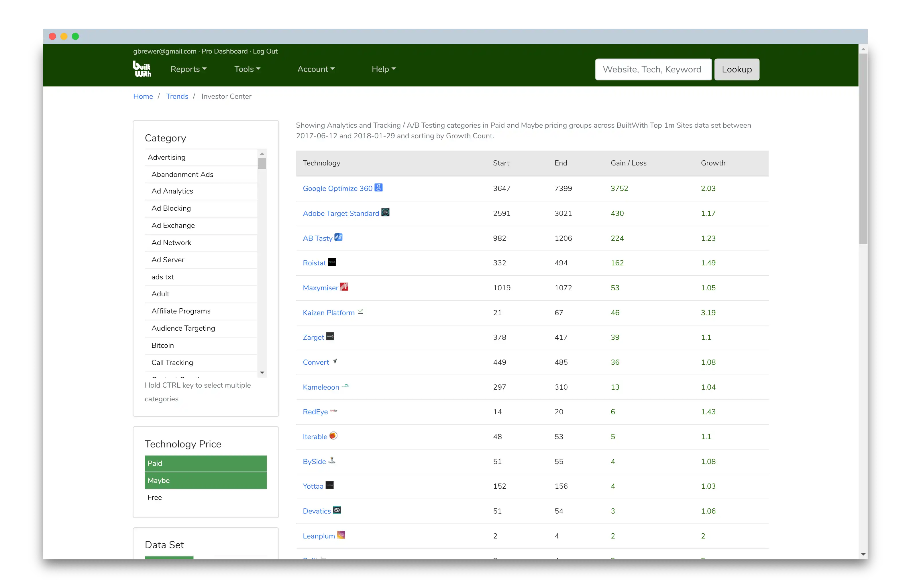Click the category list scrollbar thumb
The height and width of the screenshot is (588, 911).
tap(262, 163)
